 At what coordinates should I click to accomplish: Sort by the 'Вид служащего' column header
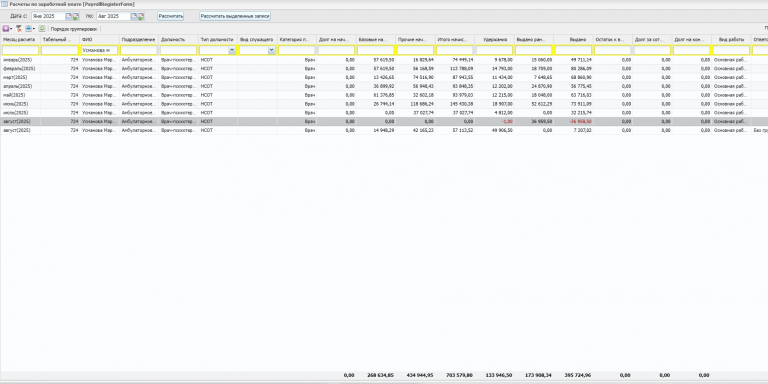258,39
